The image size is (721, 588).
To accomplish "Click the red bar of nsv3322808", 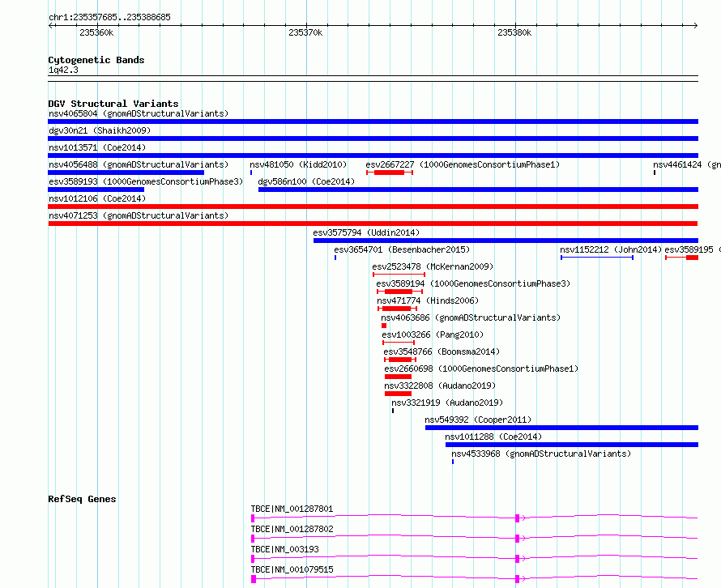I will click(x=398, y=394).
